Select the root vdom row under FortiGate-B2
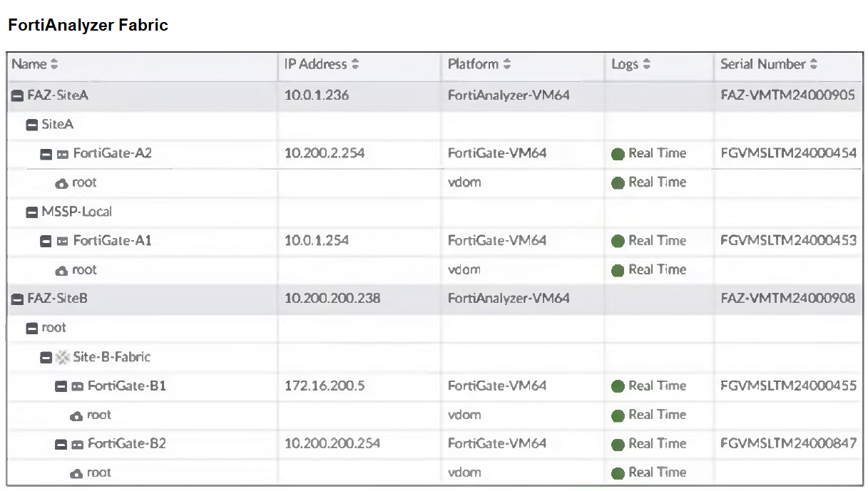This screenshot has width=868, height=491. 99,473
